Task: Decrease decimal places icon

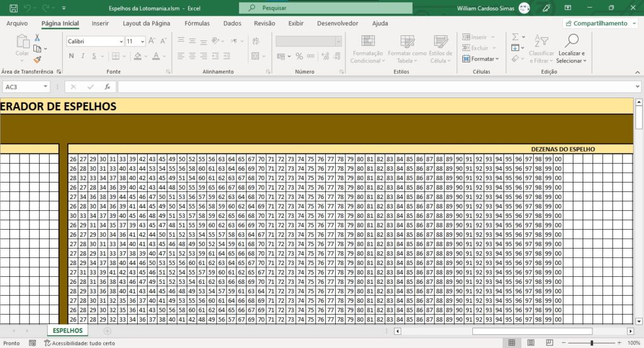Action: [337, 56]
